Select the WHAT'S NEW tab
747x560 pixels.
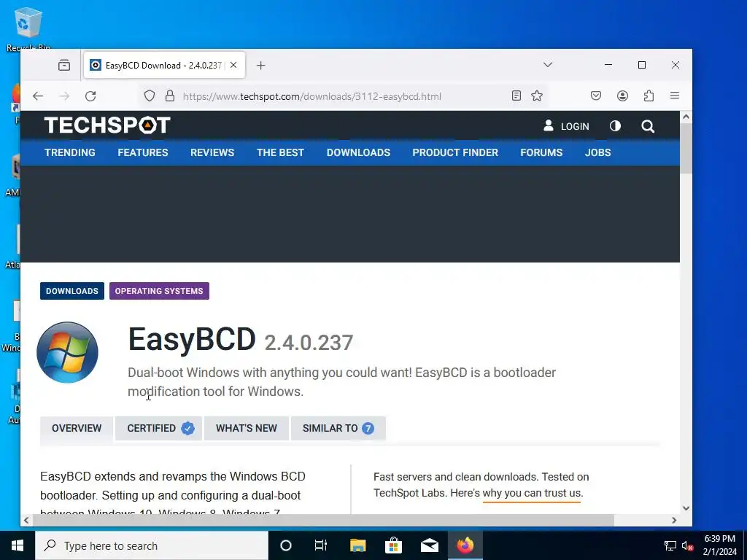click(247, 428)
